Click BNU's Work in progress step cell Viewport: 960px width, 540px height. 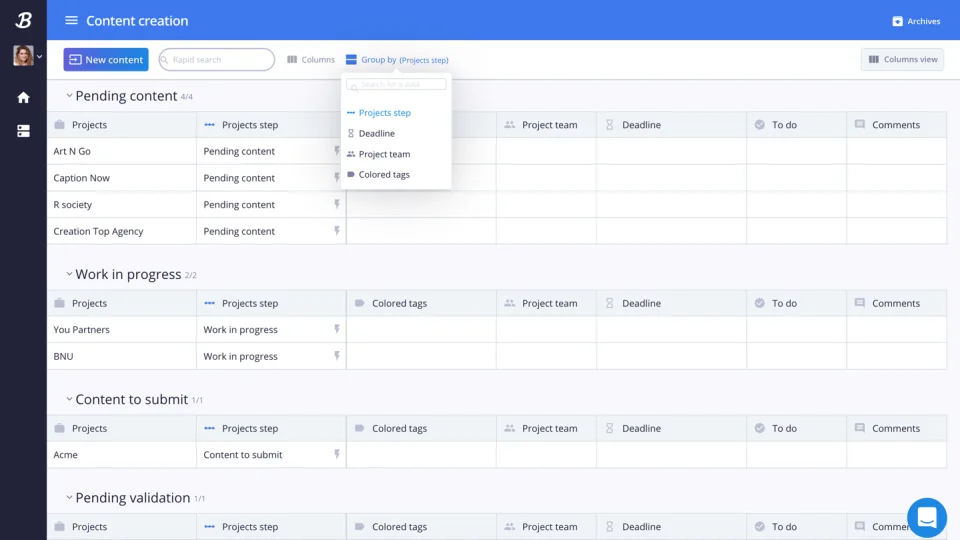pyautogui.click(x=271, y=356)
